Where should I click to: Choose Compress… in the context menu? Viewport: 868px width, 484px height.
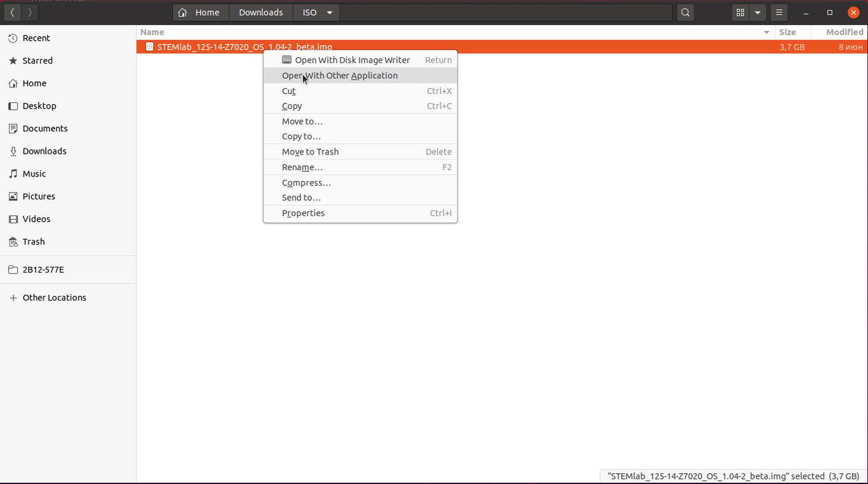coord(360,182)
